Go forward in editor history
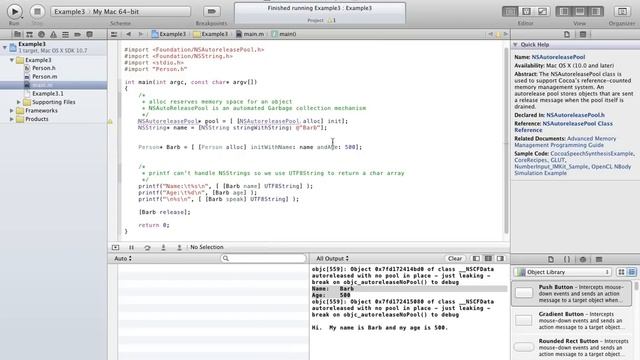Viewport: 640px width, 360px height. [140, 34]
